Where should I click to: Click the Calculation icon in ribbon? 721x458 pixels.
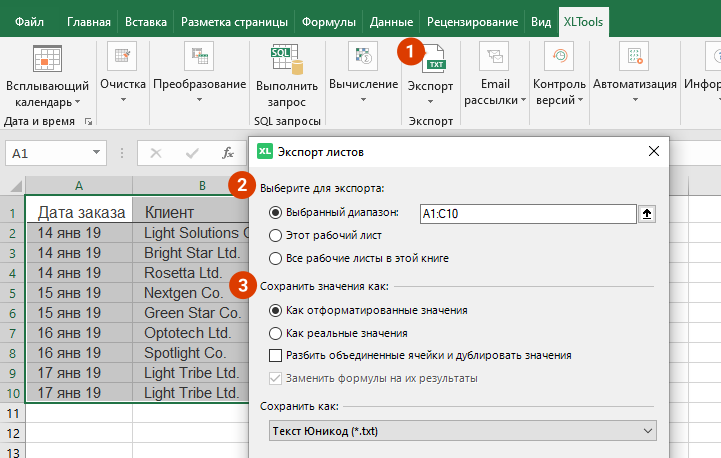point(363,58)
